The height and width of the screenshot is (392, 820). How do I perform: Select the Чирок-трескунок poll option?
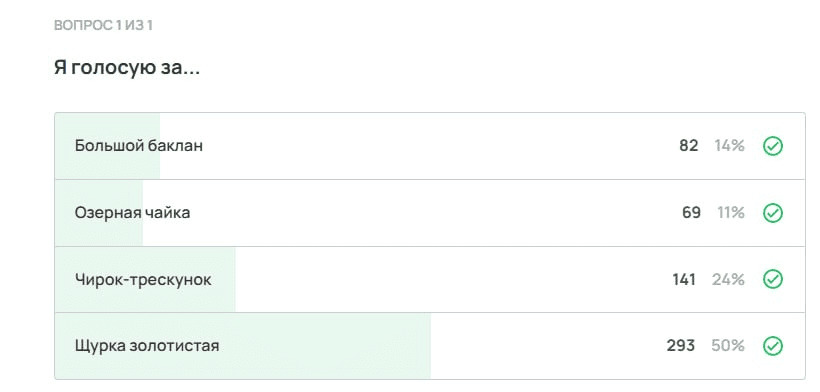coord(430,280)
